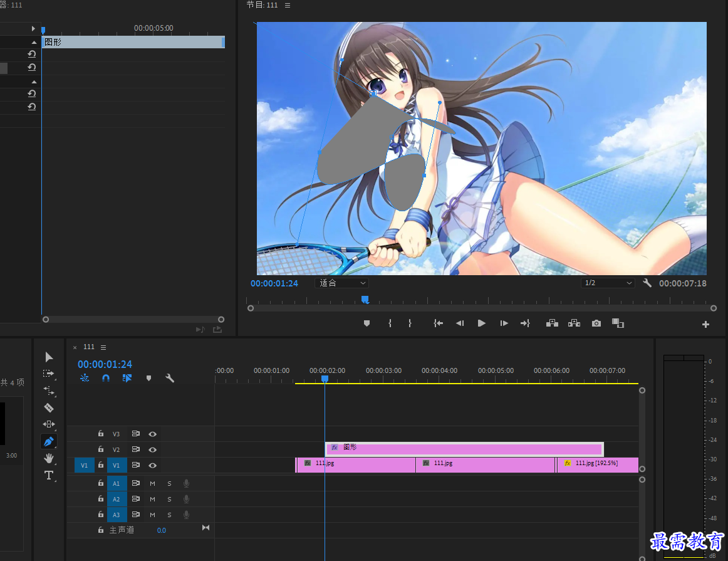Select the Type tool
Screen dimensions: 728x561
(x=49, y=475)
